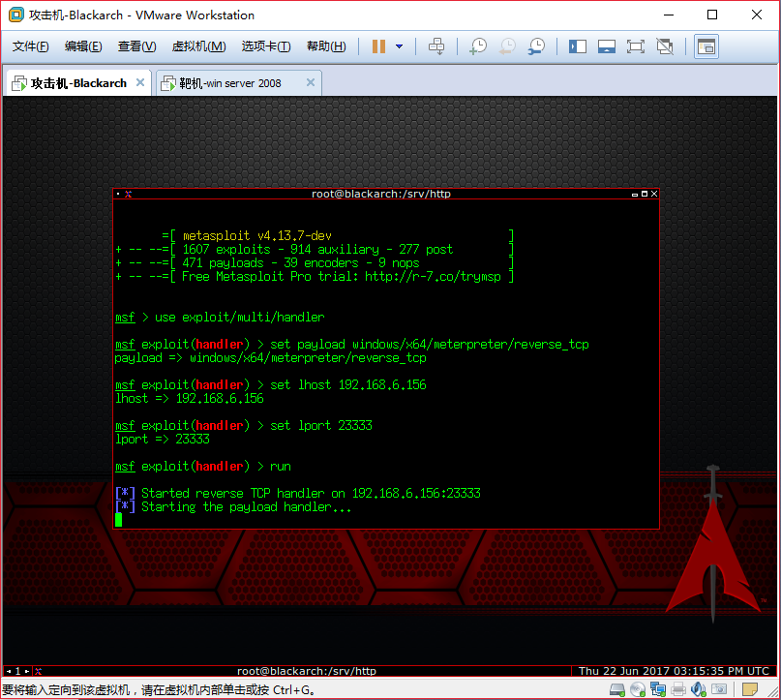Click the red X icon in terminal titlebar
The image size is (781, 700).
pyautogui.click(x=129, y=194)
